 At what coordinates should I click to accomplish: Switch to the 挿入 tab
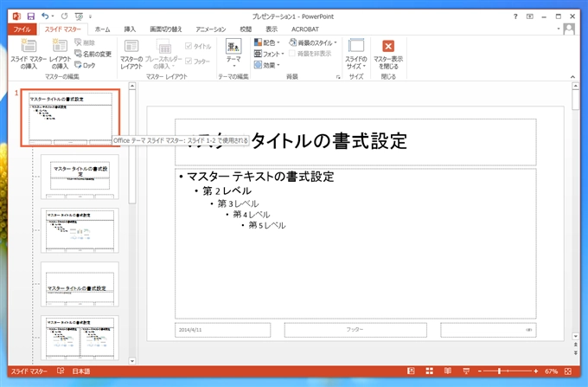[x=130, y=29]
